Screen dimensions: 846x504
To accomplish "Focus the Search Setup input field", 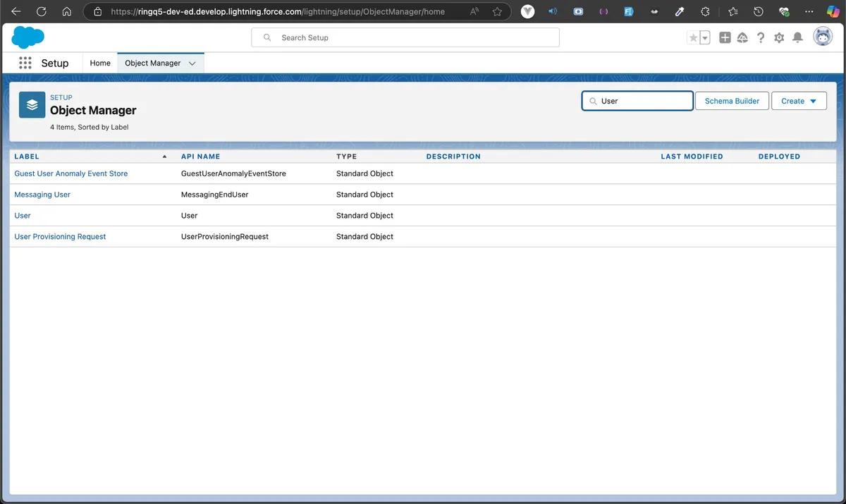I will click(x=405, y=37).
